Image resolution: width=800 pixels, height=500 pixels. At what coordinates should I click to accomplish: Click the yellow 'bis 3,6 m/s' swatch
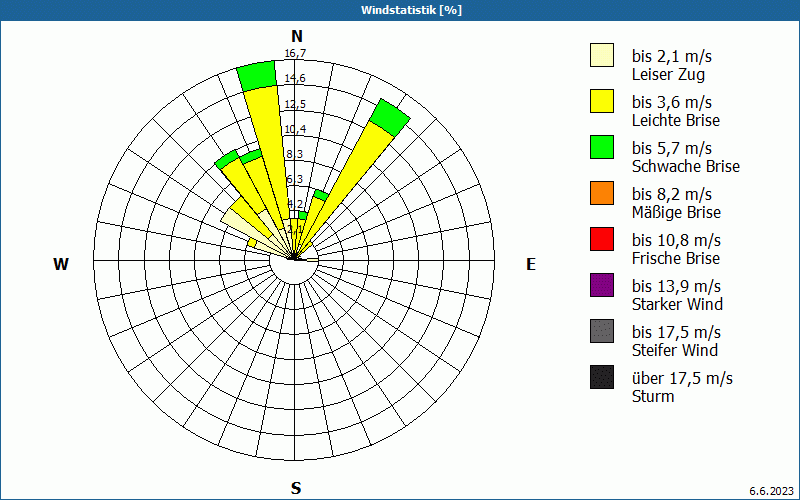[602, 101]
